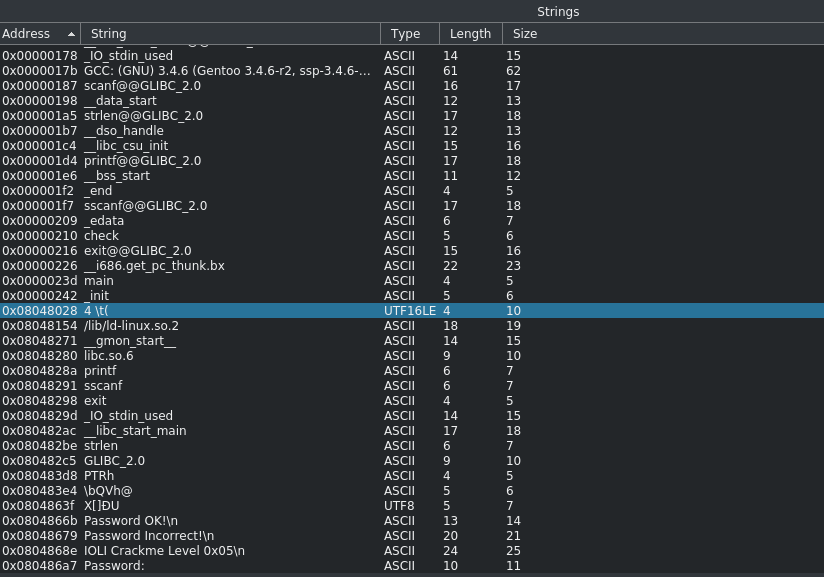Click address 0x0000023d for main
824x577 pixels.
click(39, 281)
